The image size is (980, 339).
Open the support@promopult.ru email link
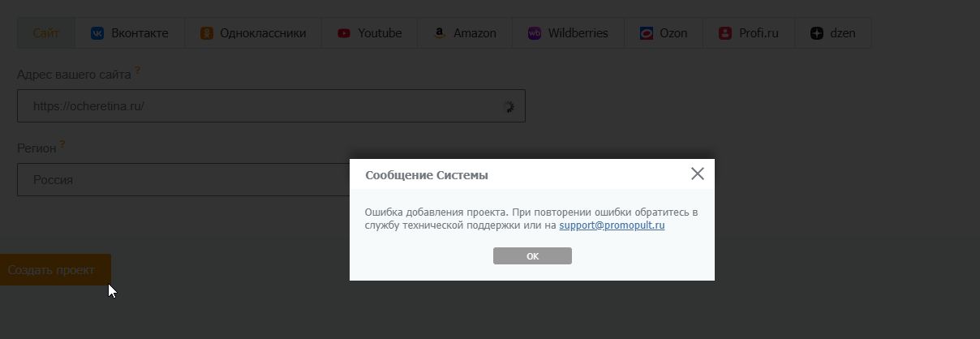[x=612, y=225]
